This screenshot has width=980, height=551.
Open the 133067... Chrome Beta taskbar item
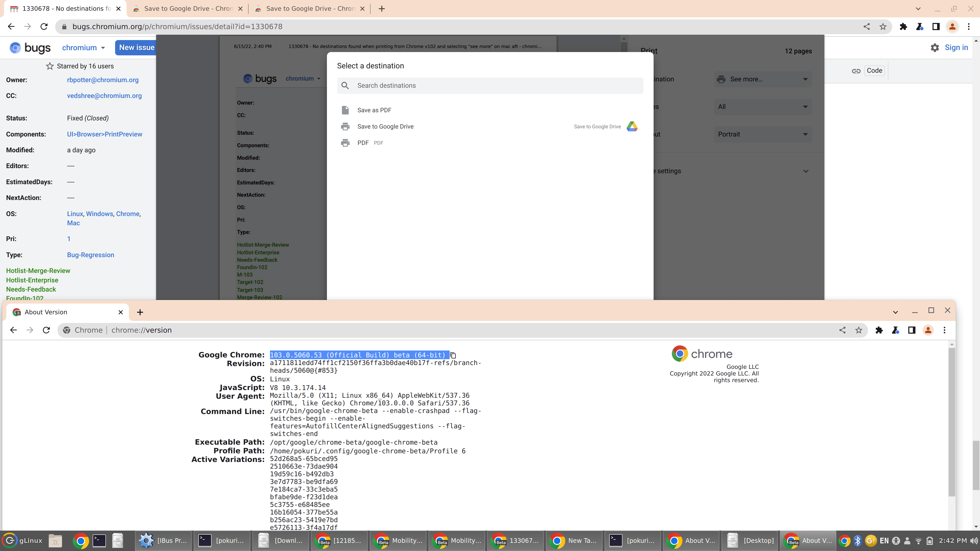515,540
